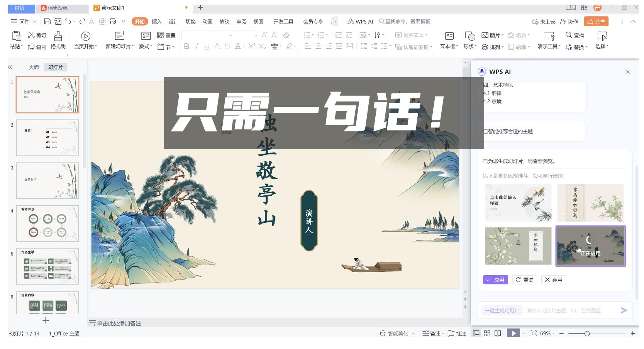
Task: Click the 查找 find icon
Action: (x=574, y=35)
